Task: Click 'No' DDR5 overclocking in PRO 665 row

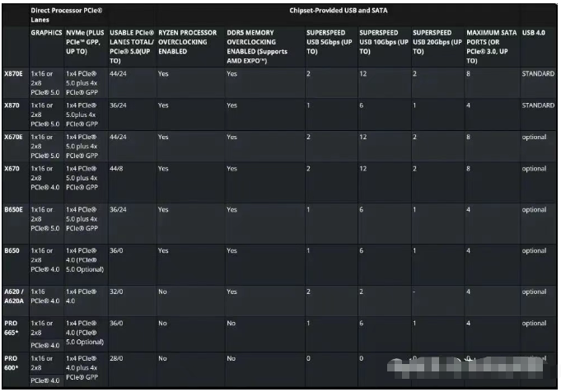Action: pyautogui.click(x=231, y=323)
